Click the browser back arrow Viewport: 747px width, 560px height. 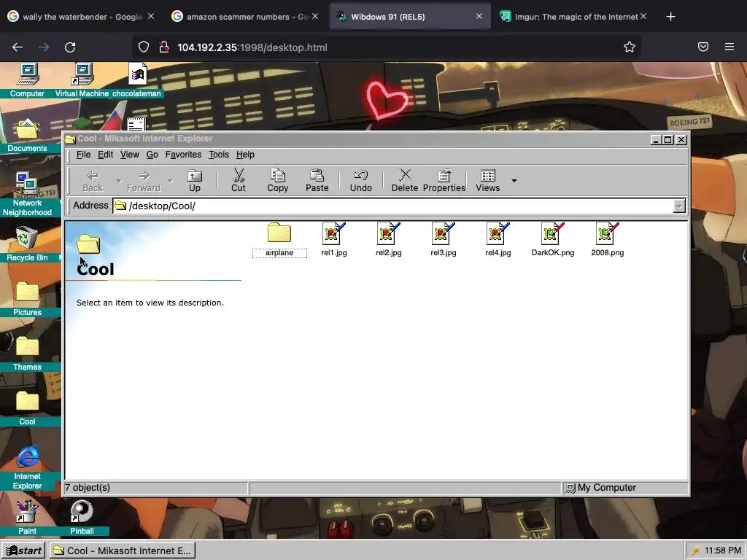pyautogui.click(x=18, y=47)
